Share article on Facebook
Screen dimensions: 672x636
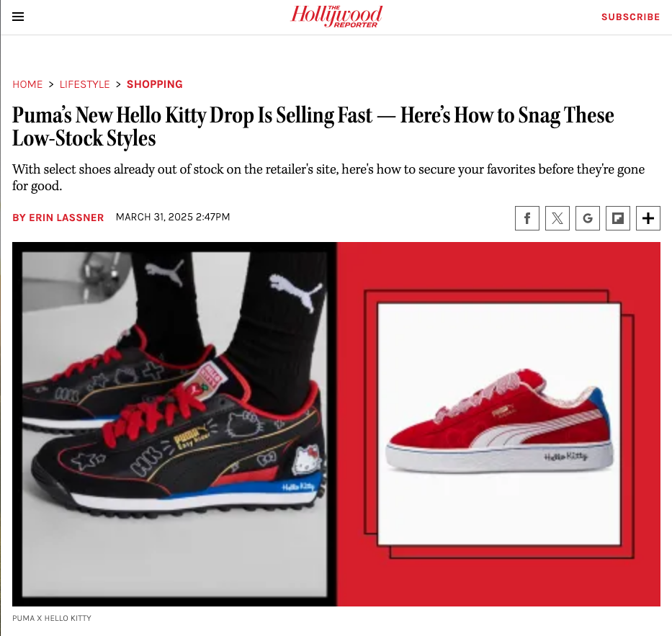[x=527, y=218]
